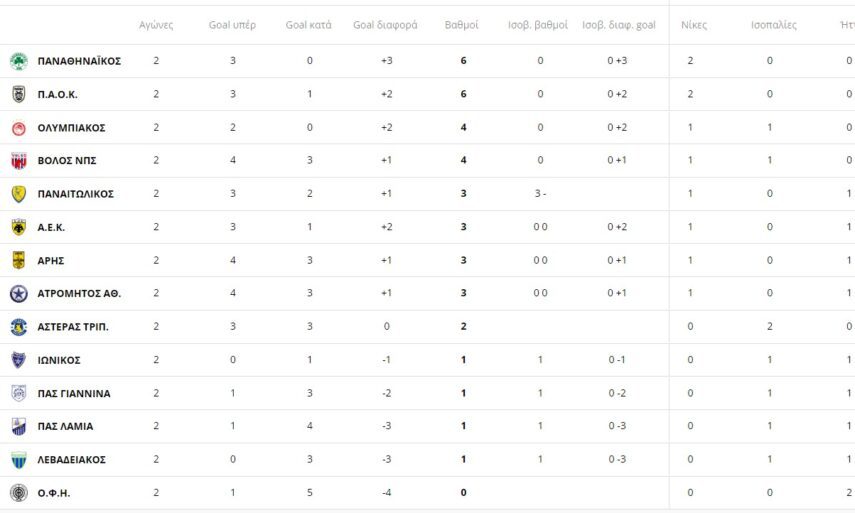Click the ΠΑΝΑΙΤΩΛΙΚΟΣ yellow crest
This screenshot has height=513, width=855.
(18, 194)
